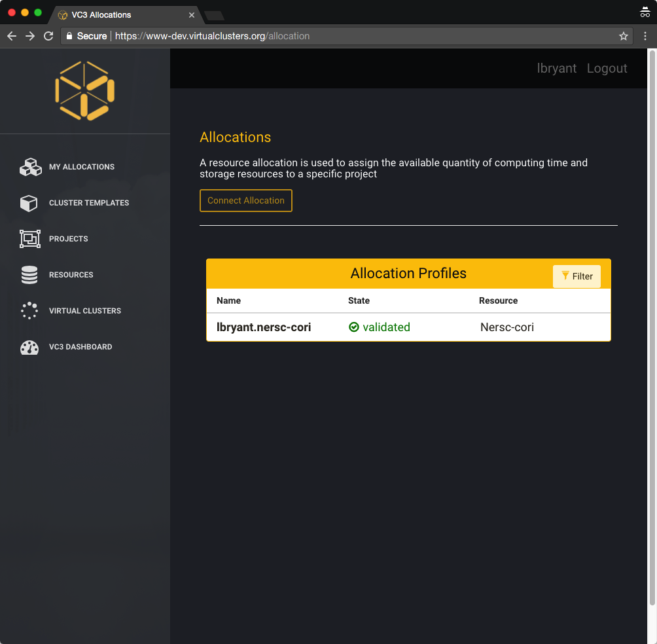The width and height of the screenshot is (657, 644).
Task: Click the browser forward arrow
Action: 30,36
